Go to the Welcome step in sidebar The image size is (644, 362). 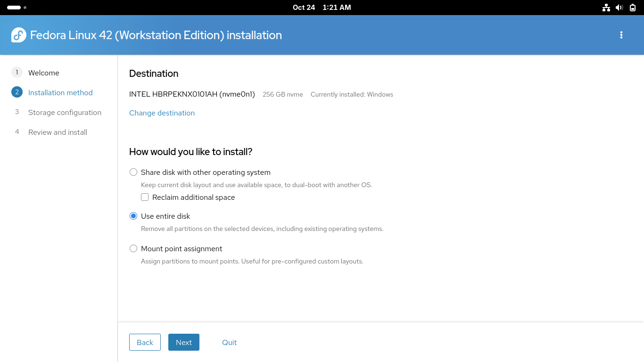(44, 73)
